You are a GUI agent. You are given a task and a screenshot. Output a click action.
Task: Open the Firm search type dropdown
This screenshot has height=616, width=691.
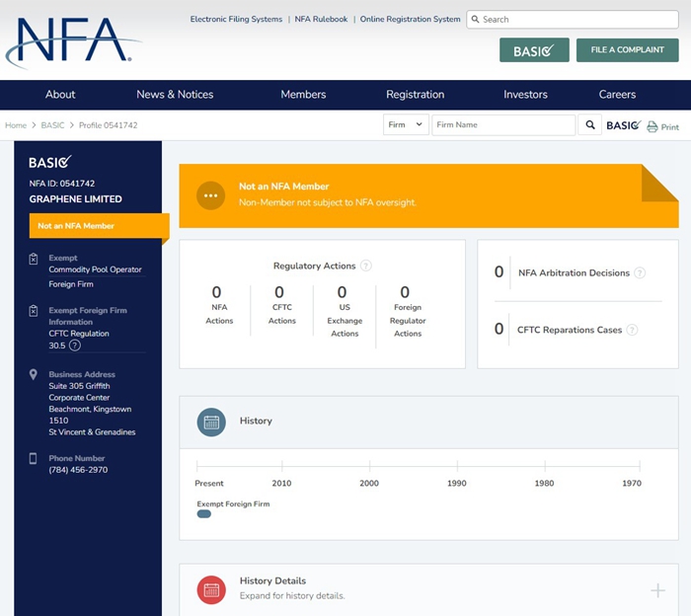click(x=406, y=125)
